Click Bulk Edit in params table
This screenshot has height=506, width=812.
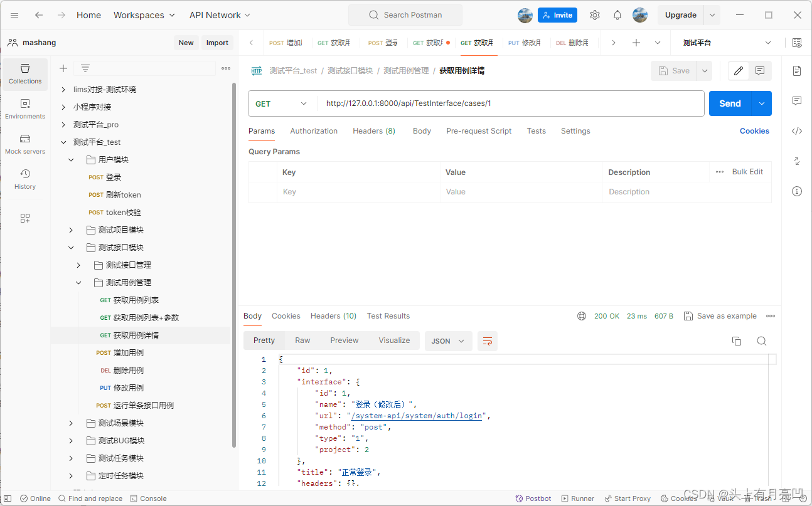point(747,172)
